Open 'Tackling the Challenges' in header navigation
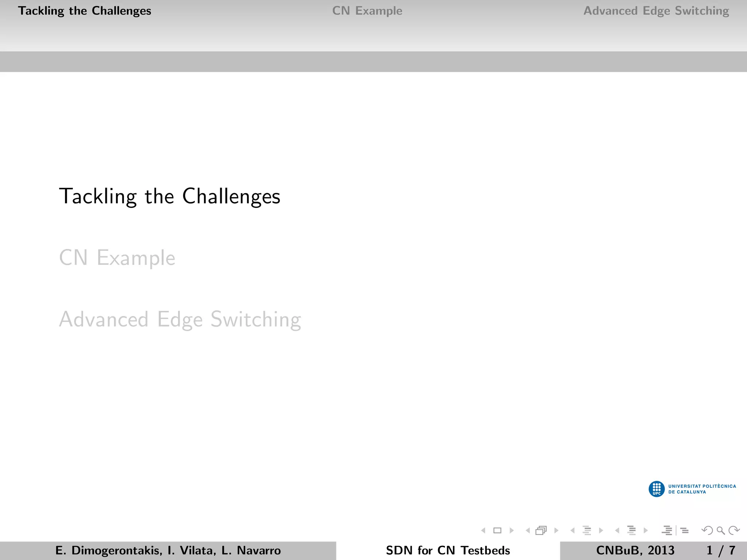Image resolution: width=747 pixels, height=560 pixels. click(85, 11)
